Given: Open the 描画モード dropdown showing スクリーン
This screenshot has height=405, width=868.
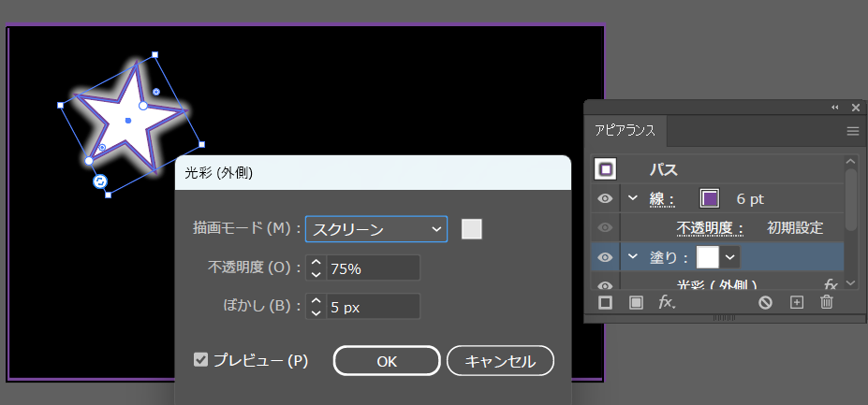Looking at the screenshot, I should (x=375, y=228).
